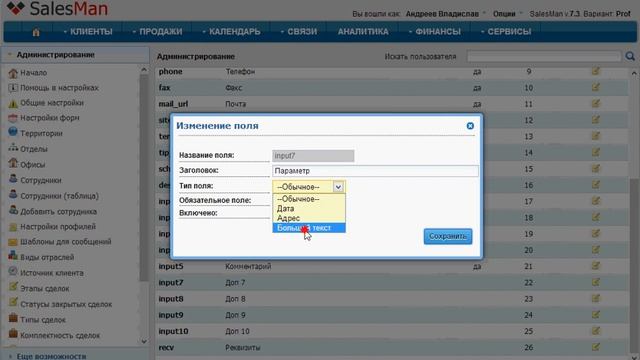Select Дата in the field type list
The image size is (640, 360).
coord(309,209)
